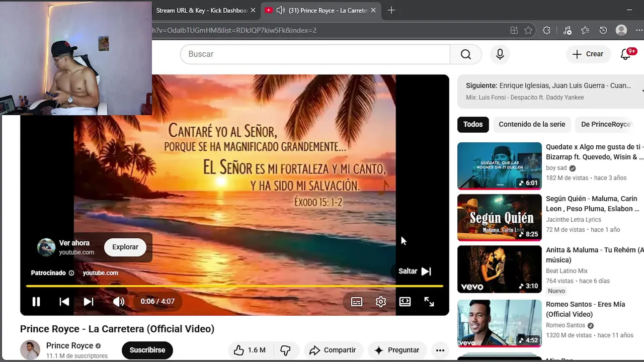Screen dimensions: 644x362
Task: Open Romeo Santos Eres Mía thumbnail
Action: pyautogui.click(x=500, y=323)
